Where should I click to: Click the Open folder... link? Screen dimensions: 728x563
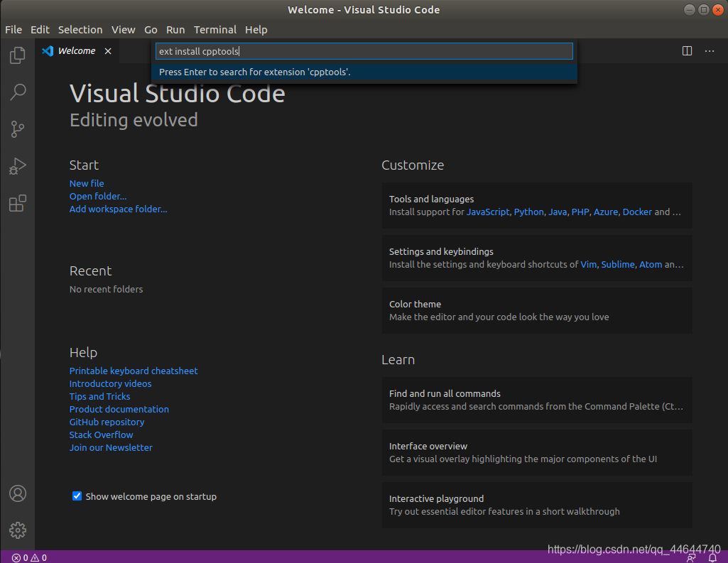[x=98, y=196]
